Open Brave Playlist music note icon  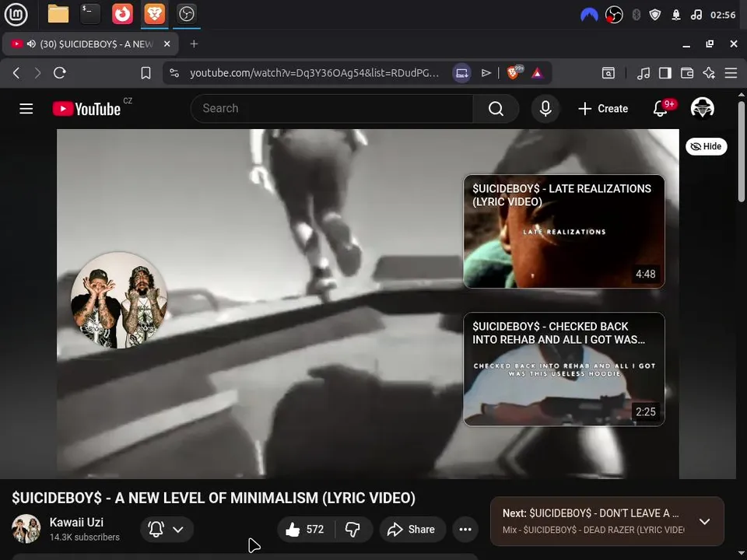[644, 73]
